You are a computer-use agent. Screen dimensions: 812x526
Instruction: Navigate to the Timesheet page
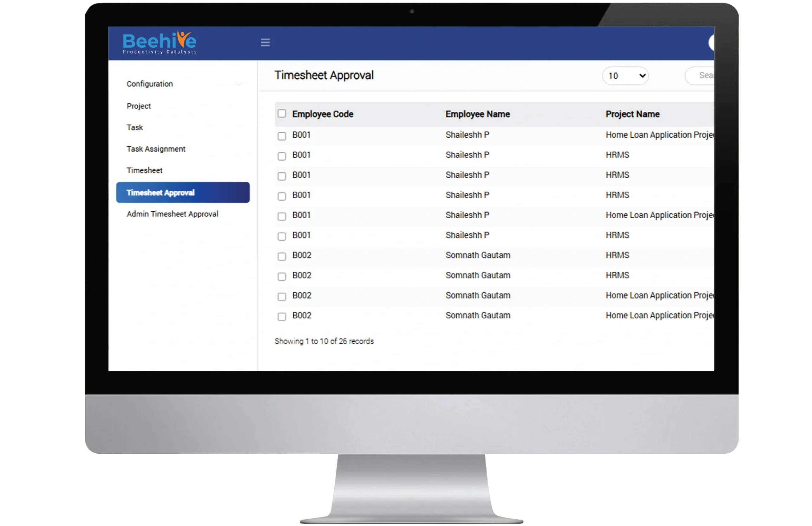pyautogui.click(x=144, y=170)
